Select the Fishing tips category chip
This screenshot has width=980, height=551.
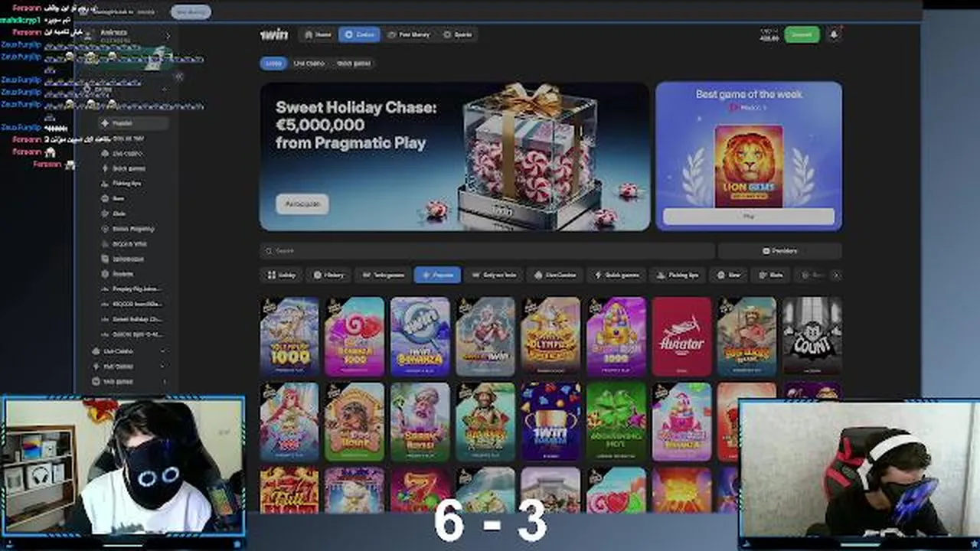[678, 275]
